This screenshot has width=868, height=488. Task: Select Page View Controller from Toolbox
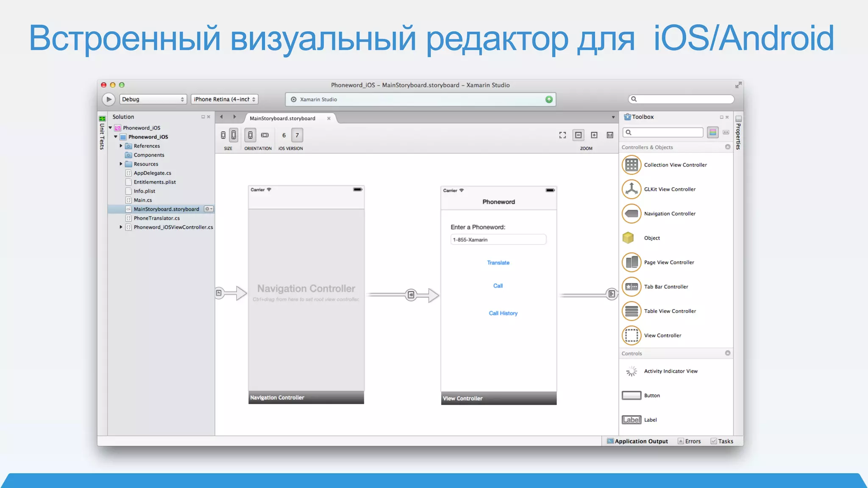pyautogui.click(x=676, y=263)
